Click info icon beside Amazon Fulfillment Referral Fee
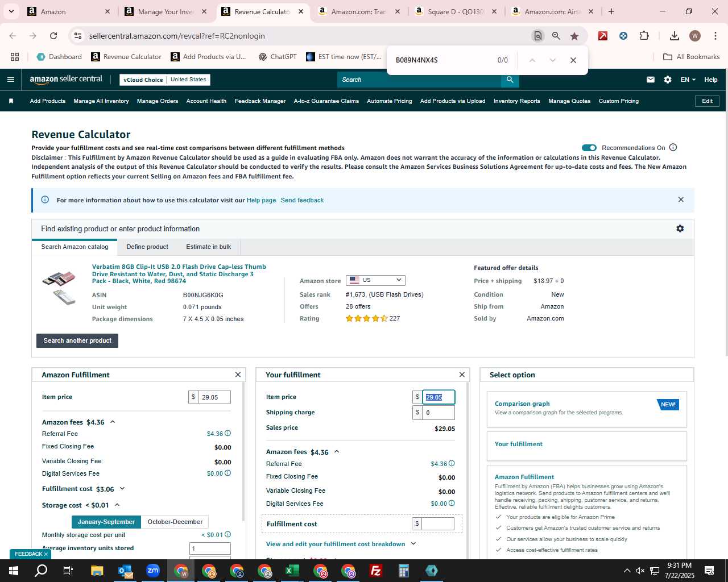Screen dimensions: 728x582 click(x=228, y=433)
